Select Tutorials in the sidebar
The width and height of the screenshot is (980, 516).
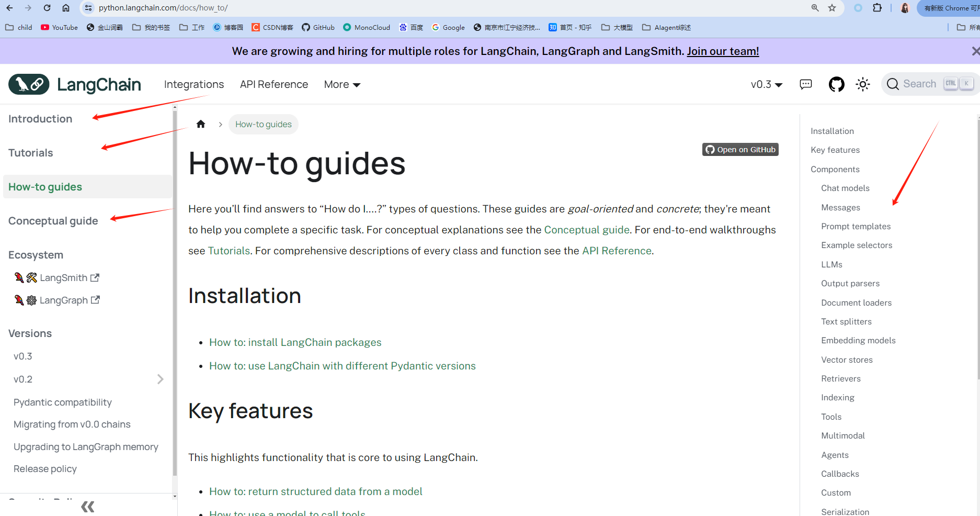[x=31, y=153]
